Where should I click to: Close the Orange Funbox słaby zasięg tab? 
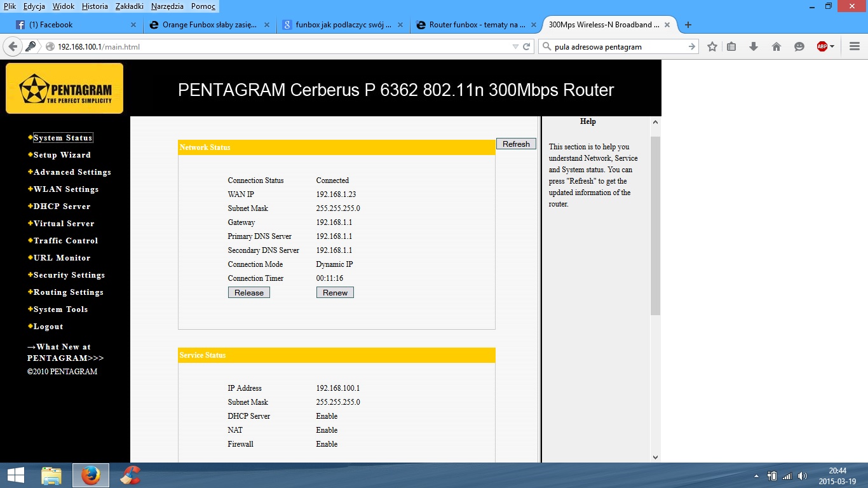pyautogui.click(x=267, y=25)
